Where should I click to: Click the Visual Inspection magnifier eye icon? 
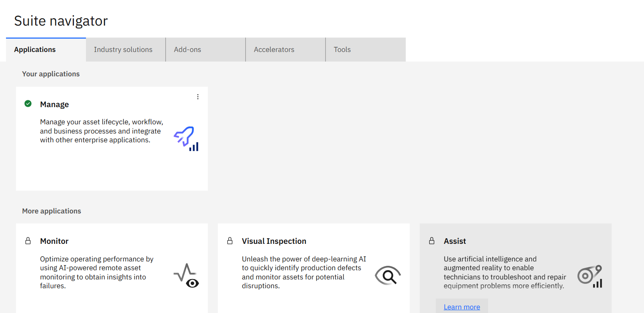coord(387,275)
